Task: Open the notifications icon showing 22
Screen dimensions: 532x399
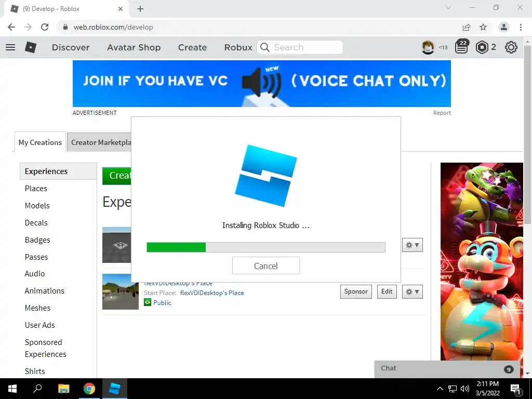Action: (462, 47)
